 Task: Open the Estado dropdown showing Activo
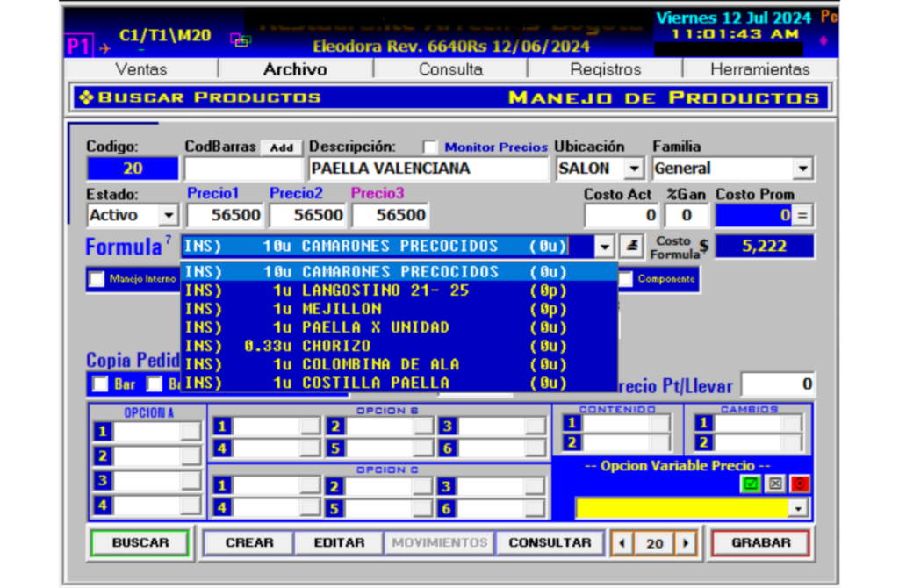169,216
